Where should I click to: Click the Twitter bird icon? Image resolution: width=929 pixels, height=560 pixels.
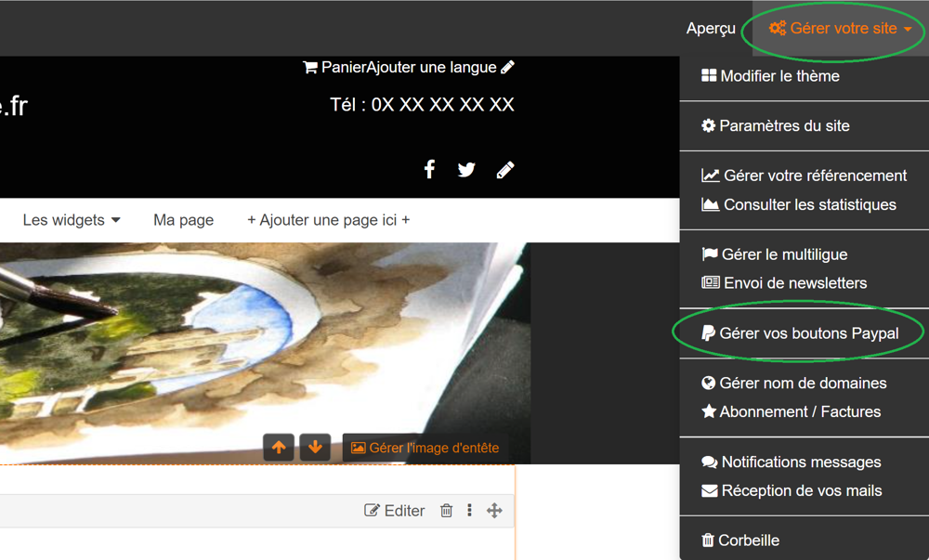point(466,169)
